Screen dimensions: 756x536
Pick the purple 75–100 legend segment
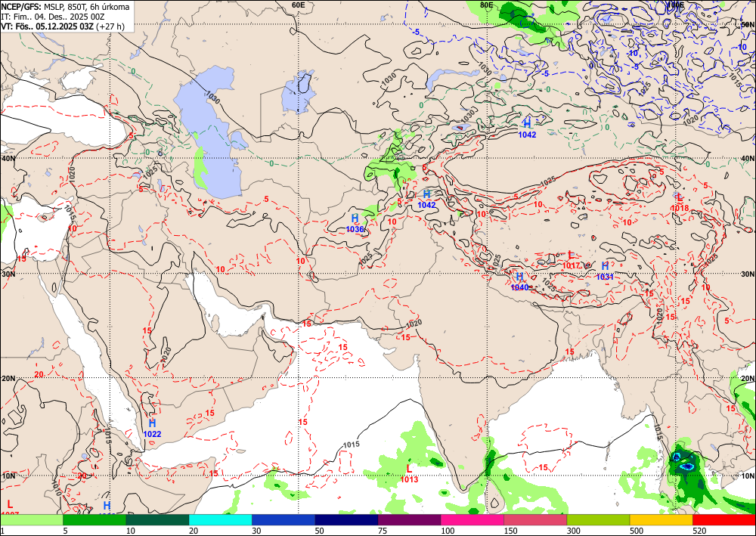(409, 520)
